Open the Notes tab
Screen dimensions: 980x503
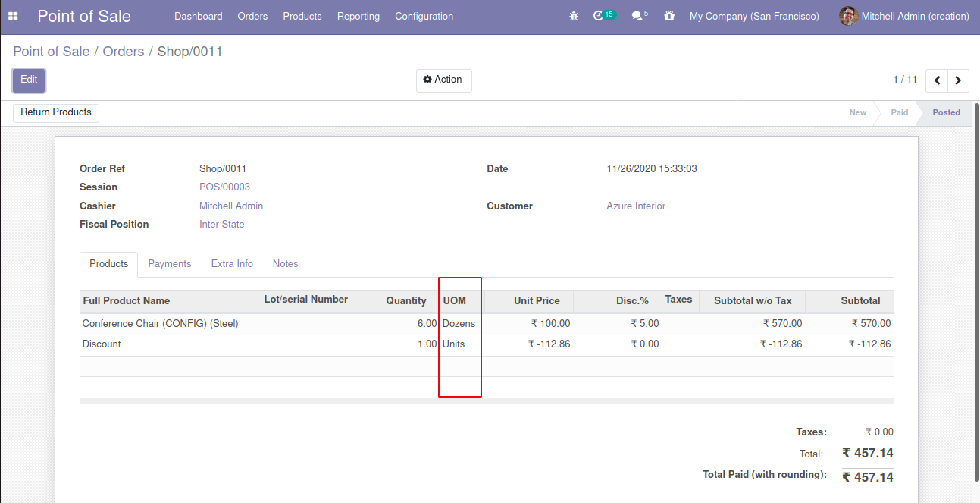tap(285, 264)
